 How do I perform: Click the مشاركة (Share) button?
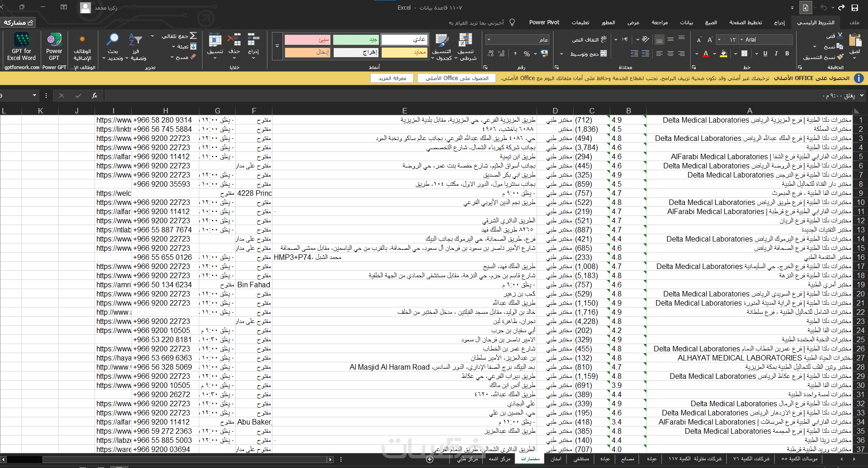click(18, 22)
